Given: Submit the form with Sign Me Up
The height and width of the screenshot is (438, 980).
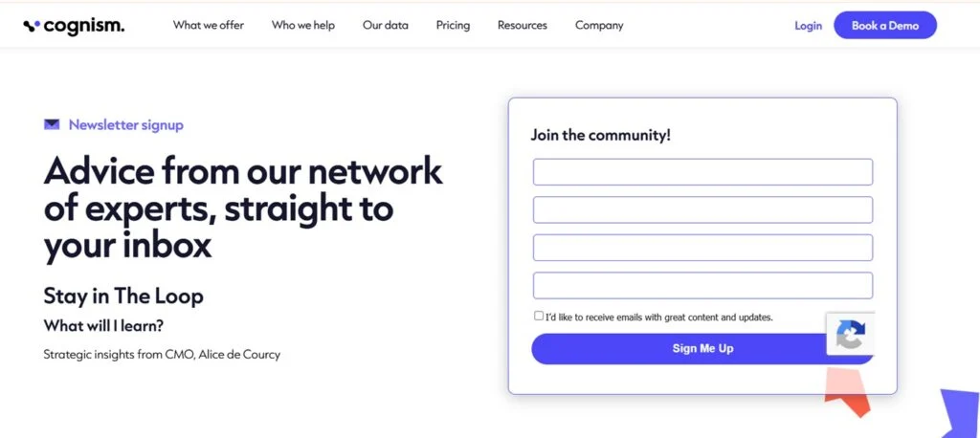Looking at the screenshot, I should 702,349.
